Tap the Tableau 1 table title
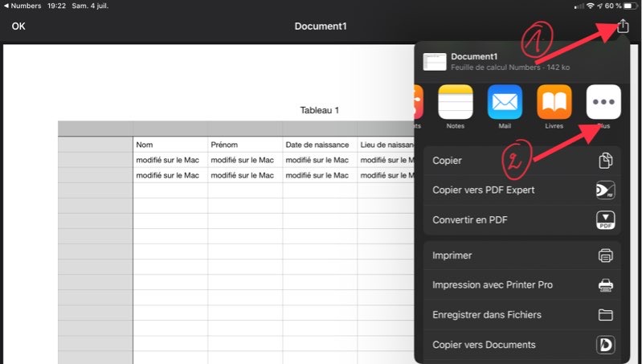The height and width of the screenshot is (364, 642). tap(319, 110)
